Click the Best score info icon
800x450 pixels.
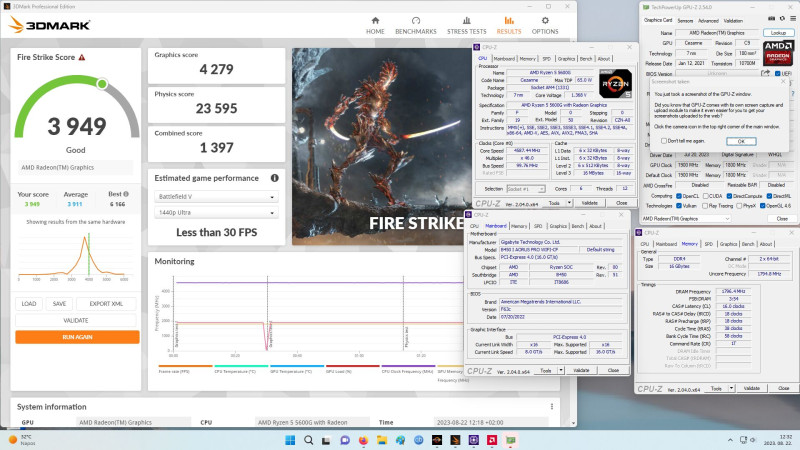126,194
